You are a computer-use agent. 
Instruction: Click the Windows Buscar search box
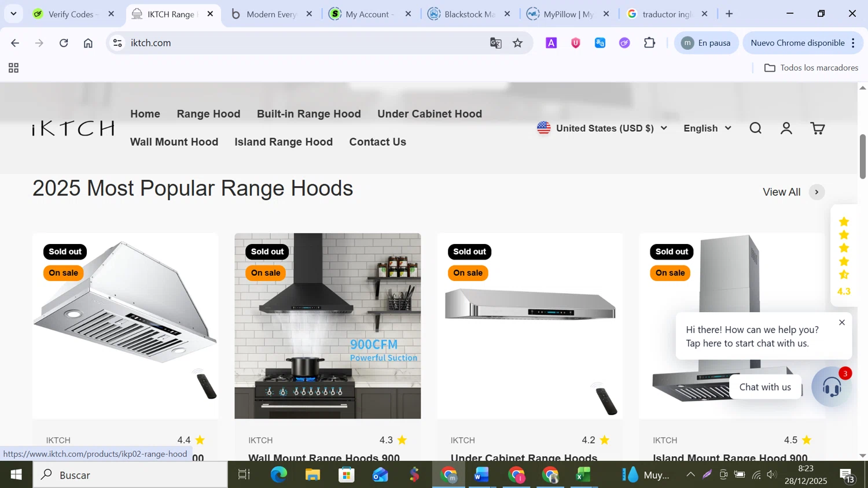130,475
